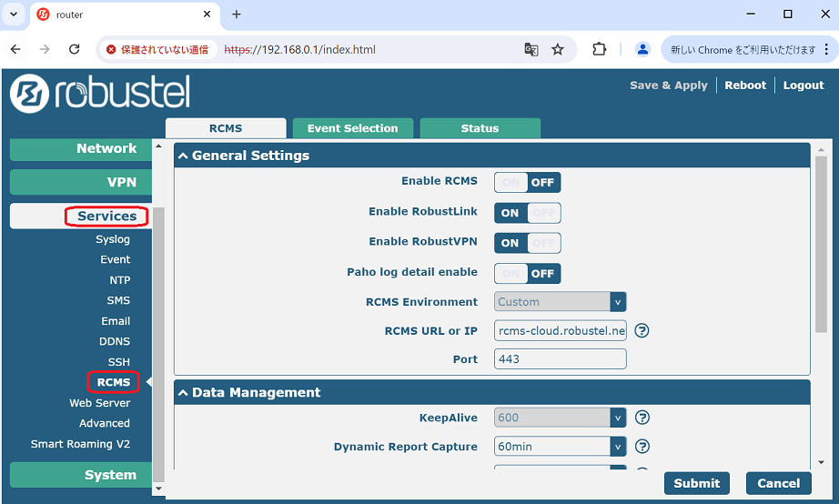Switch to the Status tab

point(480,128)
